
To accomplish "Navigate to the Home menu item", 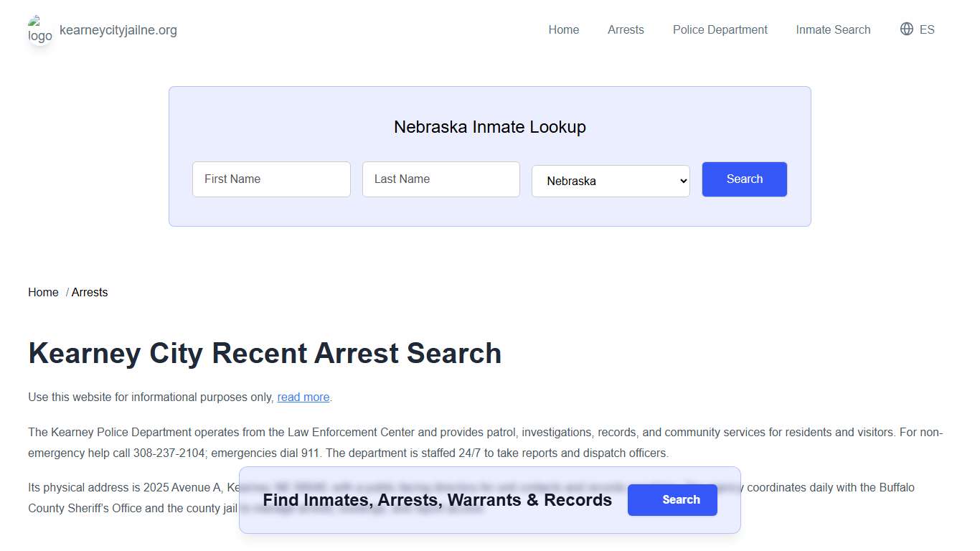I will click(563, 29).
